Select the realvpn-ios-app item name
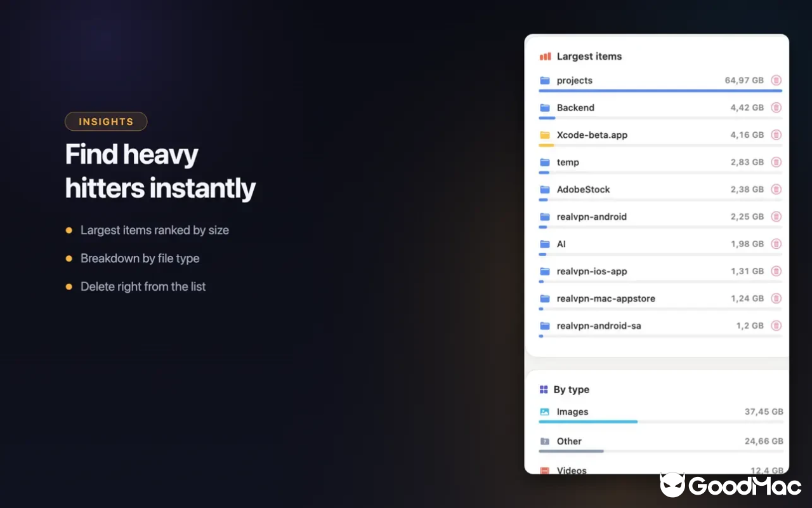The height and width of the screenshot is (508, 812). (x=592, y=272)
